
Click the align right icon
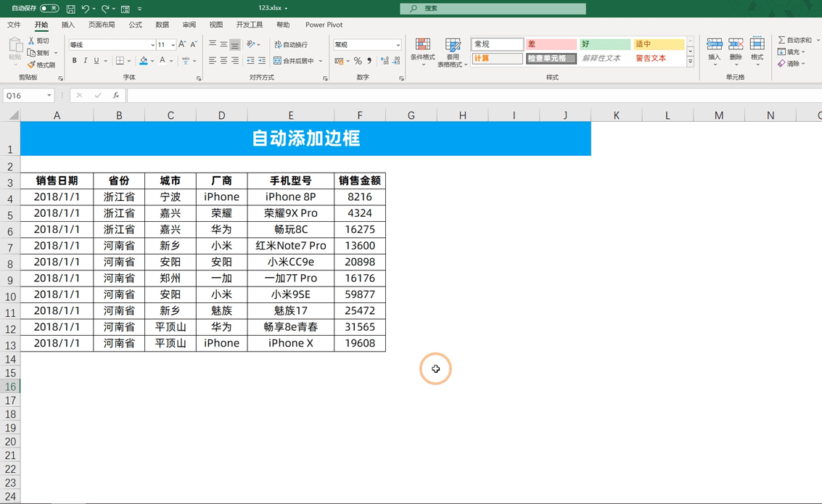tap(235, 61)
